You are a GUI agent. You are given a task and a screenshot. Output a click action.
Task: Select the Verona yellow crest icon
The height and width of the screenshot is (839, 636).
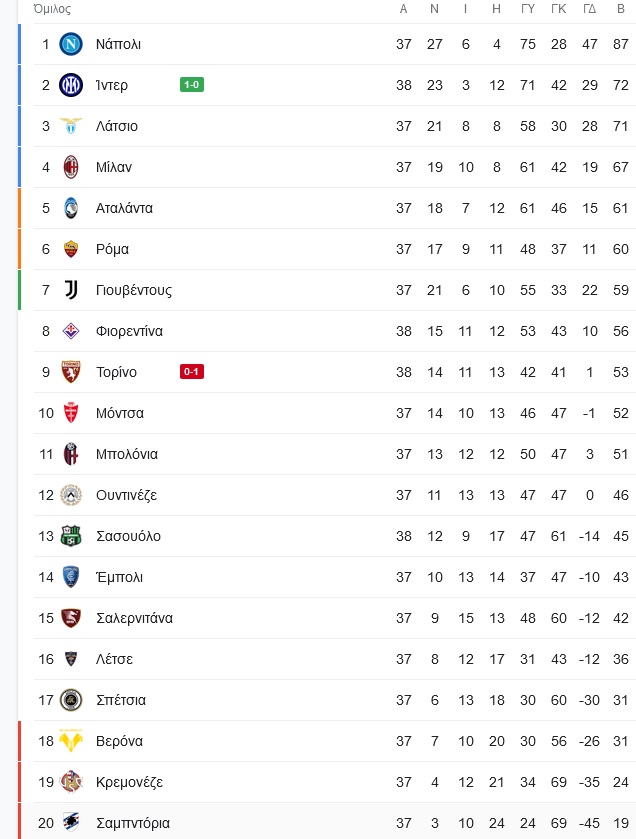71,741
